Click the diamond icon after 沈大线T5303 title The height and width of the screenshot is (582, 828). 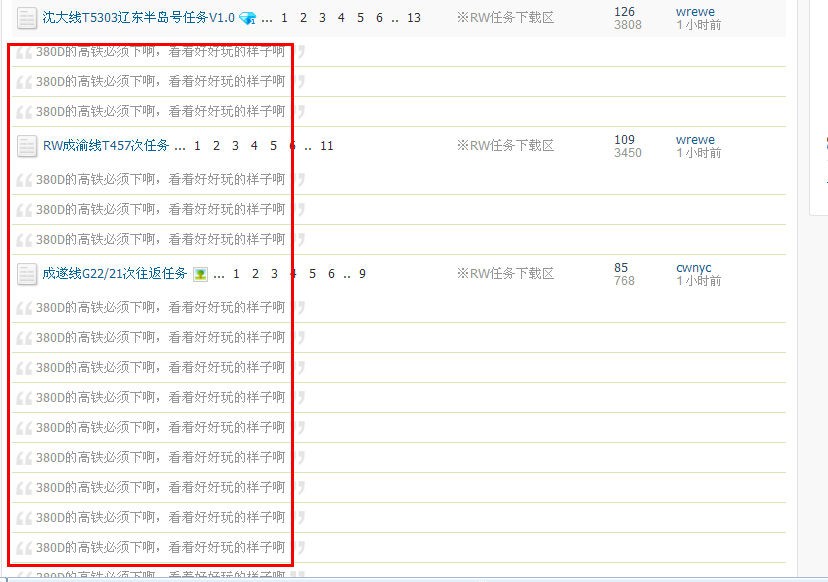[248, 18]
